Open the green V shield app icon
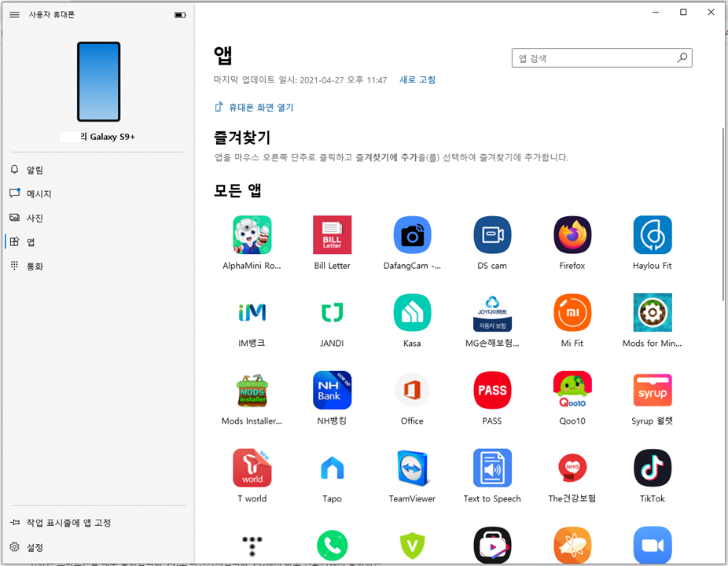This screenshot has height=566, width=728. (x=412, y=545)
